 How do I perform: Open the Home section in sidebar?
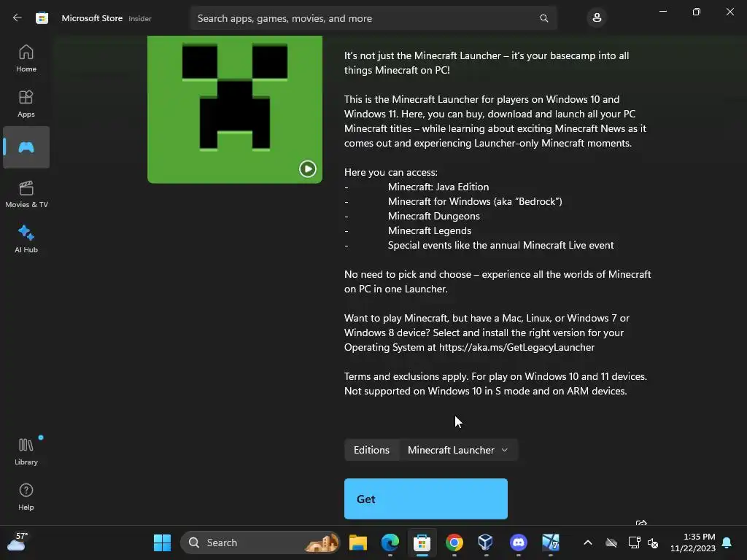(x=26, y=58)
